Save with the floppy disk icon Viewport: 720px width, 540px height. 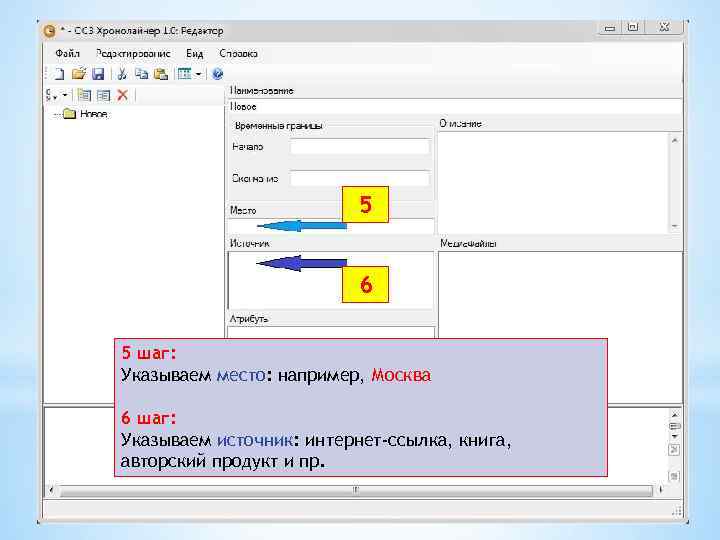point(98,74)
